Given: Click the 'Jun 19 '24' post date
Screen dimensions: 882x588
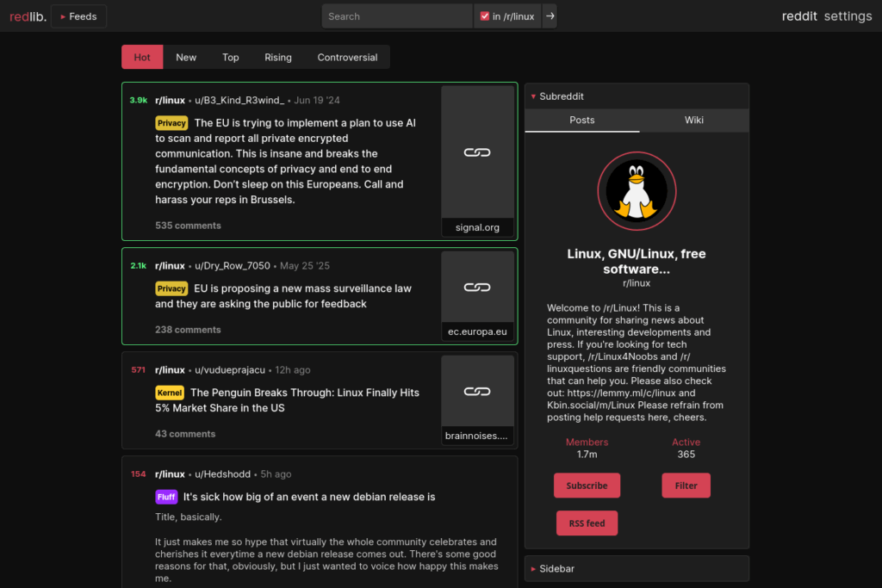Looking at the screenshot, I should point(317,100).
